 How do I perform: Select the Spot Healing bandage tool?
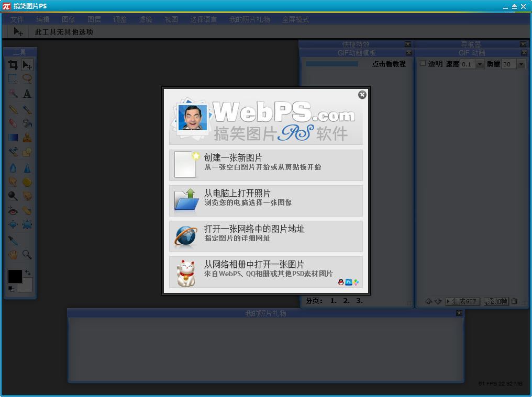click(27, 211)
